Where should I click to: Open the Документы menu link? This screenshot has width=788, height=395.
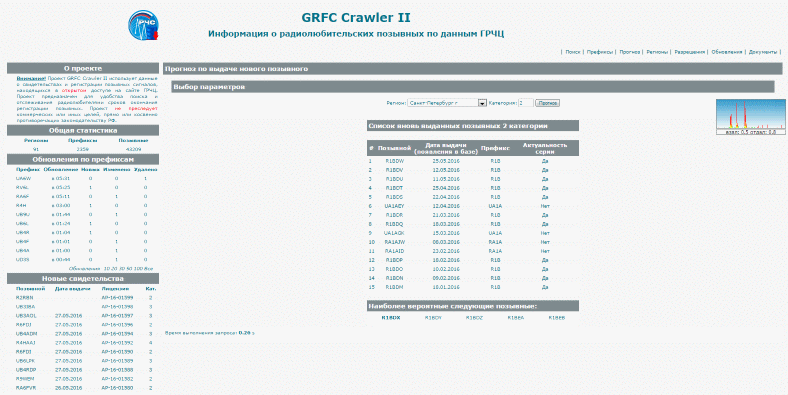coord(762,52)
